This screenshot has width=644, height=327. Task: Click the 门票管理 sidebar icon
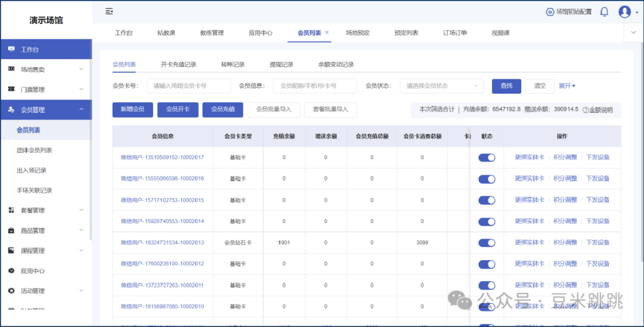11,89
